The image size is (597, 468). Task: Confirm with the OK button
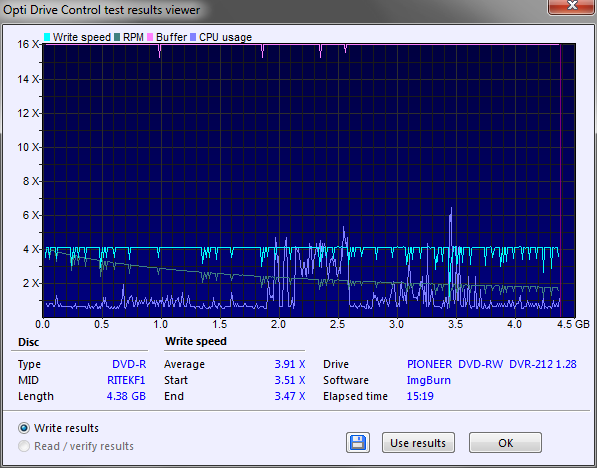click(505, 442)
